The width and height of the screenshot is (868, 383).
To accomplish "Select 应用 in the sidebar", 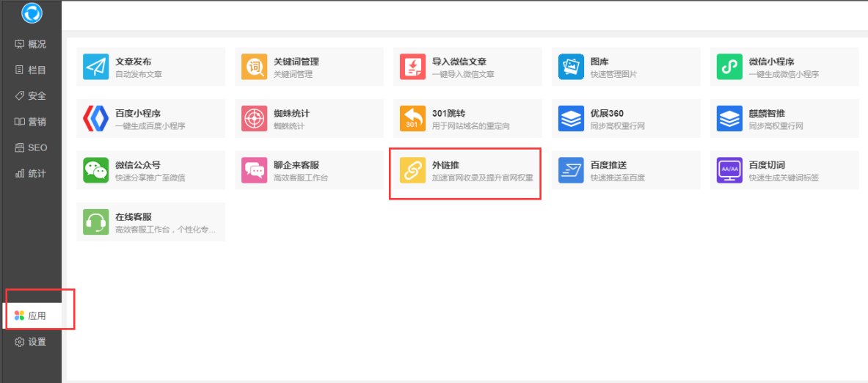I will [32, 316].
